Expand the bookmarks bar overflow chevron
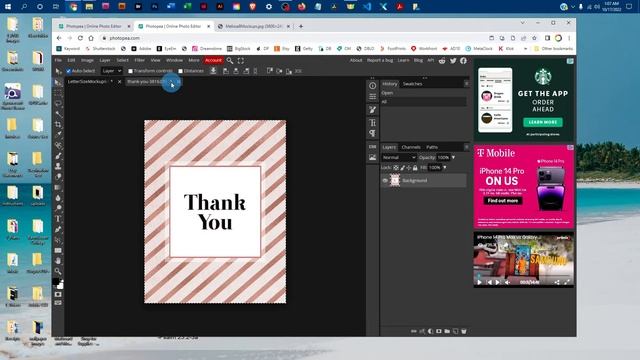Screen dimensions: 640x360 (x=525, y=49)
